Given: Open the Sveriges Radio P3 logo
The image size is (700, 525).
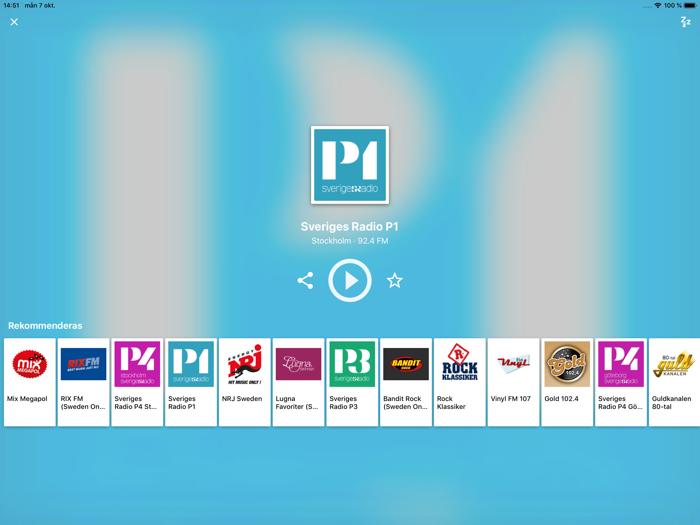Looking at the screenshot, I should tap(352, 364).
